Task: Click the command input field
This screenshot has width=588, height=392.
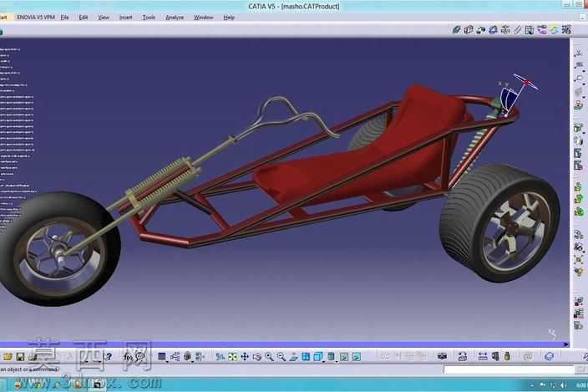Action: point(509,370)
